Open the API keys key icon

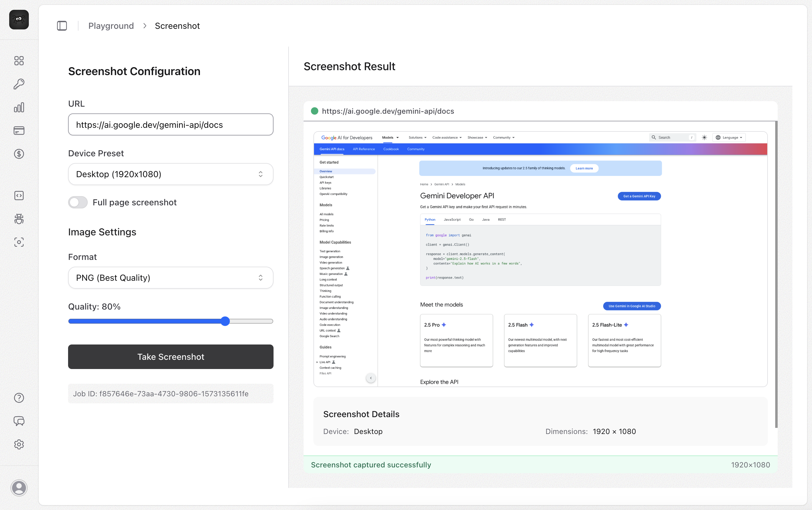[x=19, y=84]
